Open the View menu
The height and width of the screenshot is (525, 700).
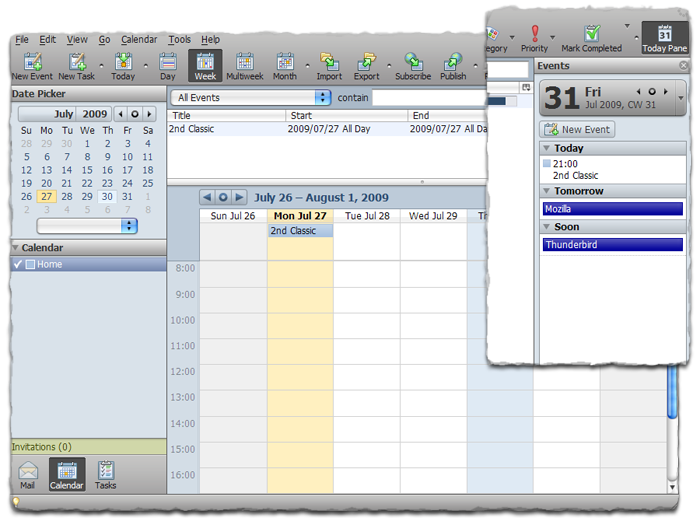pos(77,40)
